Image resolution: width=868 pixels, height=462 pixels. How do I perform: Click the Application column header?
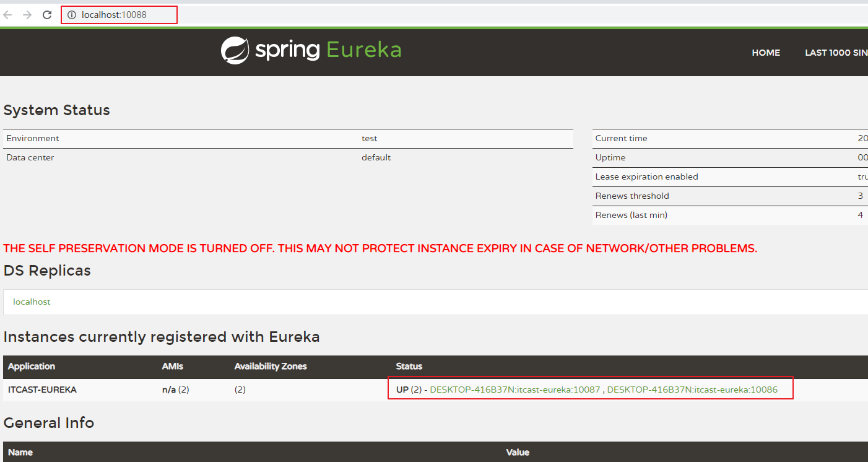[32, 366]
